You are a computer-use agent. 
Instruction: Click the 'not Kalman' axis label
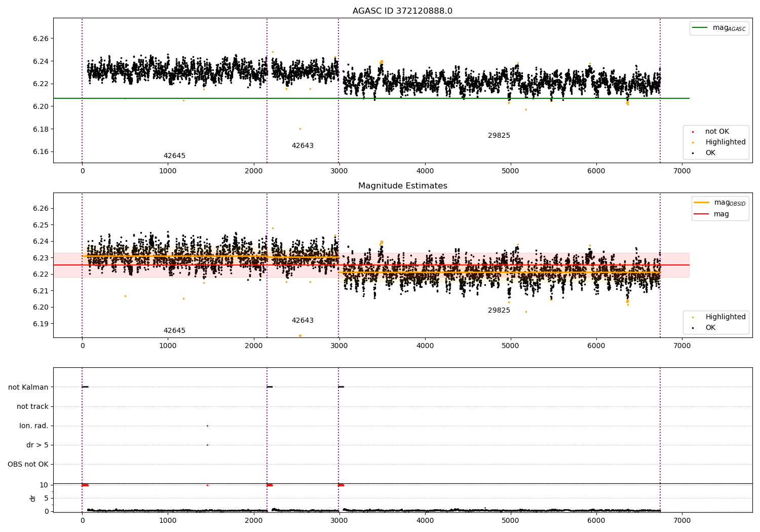click(x=28, y=387)
